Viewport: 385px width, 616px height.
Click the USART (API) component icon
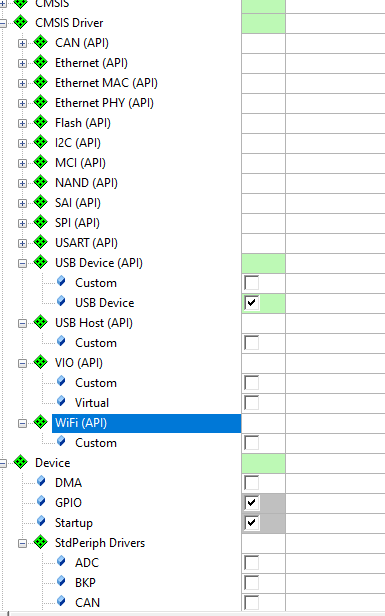(40, 242)
